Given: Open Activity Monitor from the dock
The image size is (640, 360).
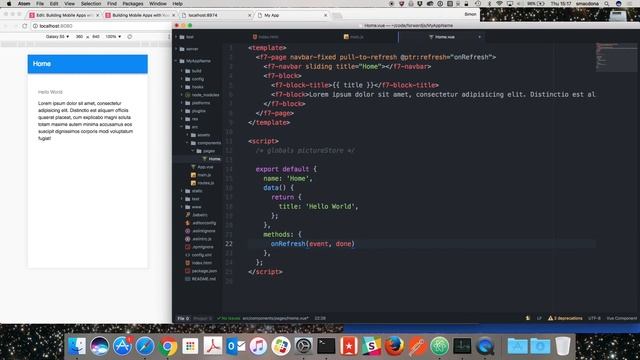Looking at the screenshot, I should (x=462, y=346).
